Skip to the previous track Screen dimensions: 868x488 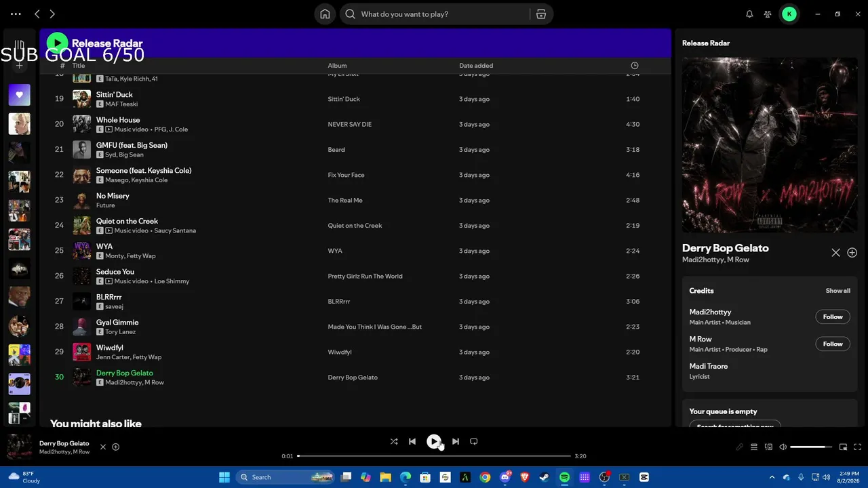click(x=412, y=441)
